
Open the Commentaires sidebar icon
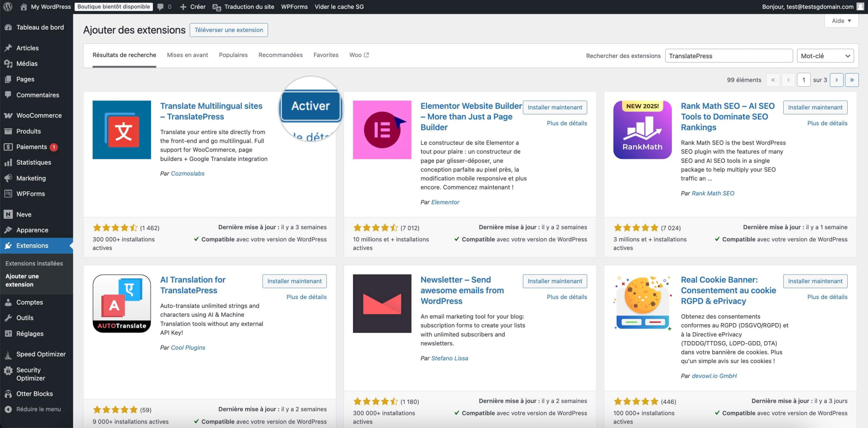click(x=8, y=95)
